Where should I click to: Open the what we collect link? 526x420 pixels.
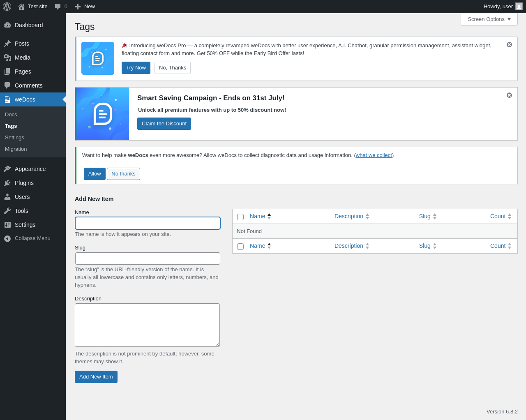374,155
